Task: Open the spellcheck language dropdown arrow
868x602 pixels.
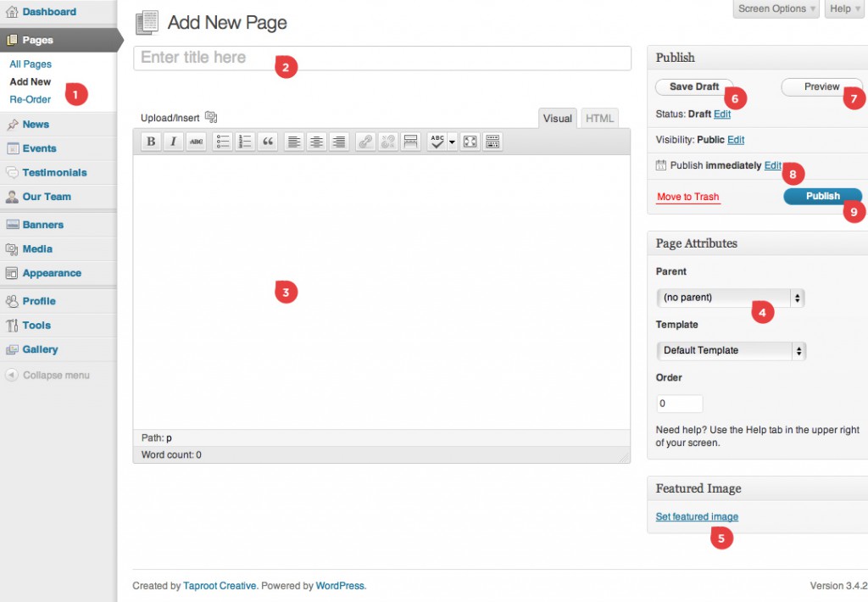Action: click(452, 142)
